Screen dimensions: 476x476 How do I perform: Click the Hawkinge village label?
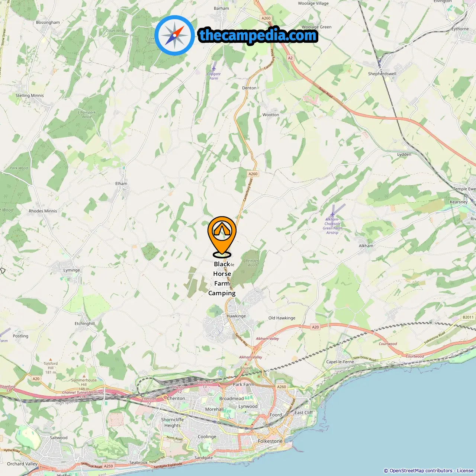[236, 316]
